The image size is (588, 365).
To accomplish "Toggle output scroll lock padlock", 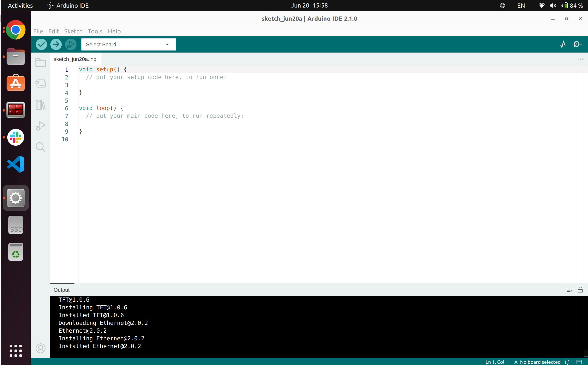I will pos(580,290).
